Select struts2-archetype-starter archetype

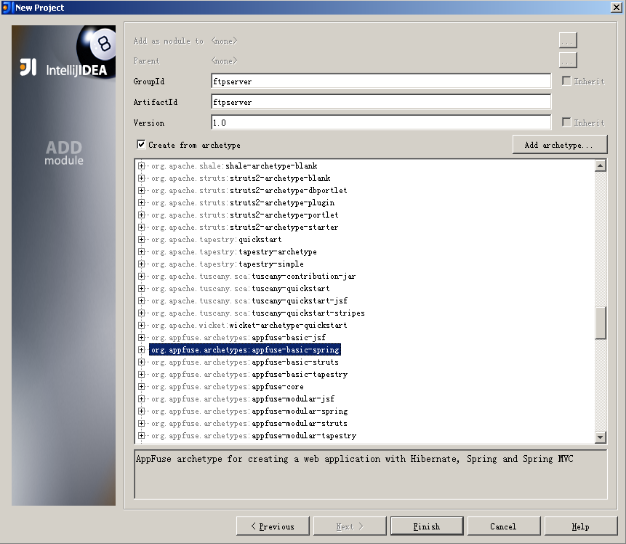245,227
